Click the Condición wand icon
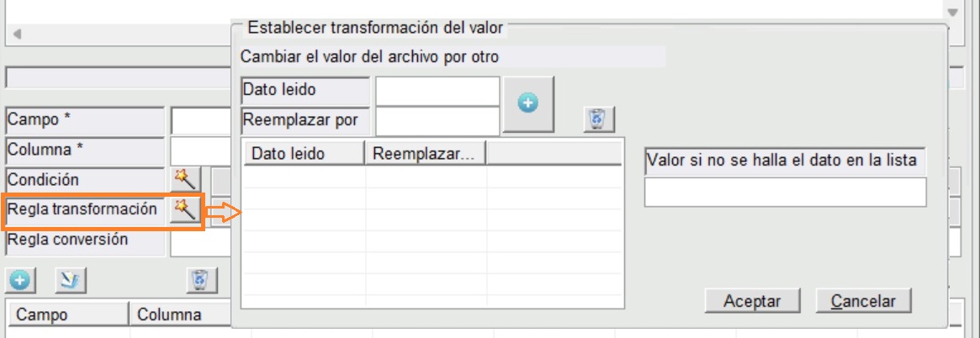 184,178
